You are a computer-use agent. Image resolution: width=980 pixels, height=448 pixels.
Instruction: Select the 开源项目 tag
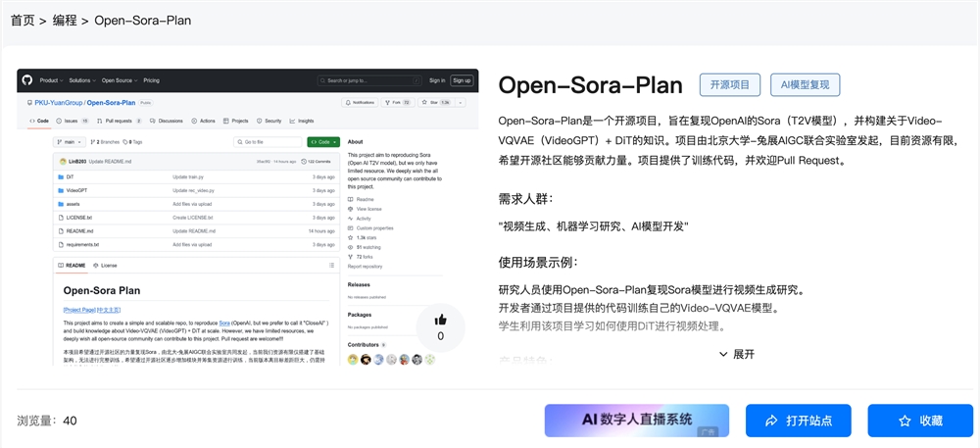click(730, 85)
